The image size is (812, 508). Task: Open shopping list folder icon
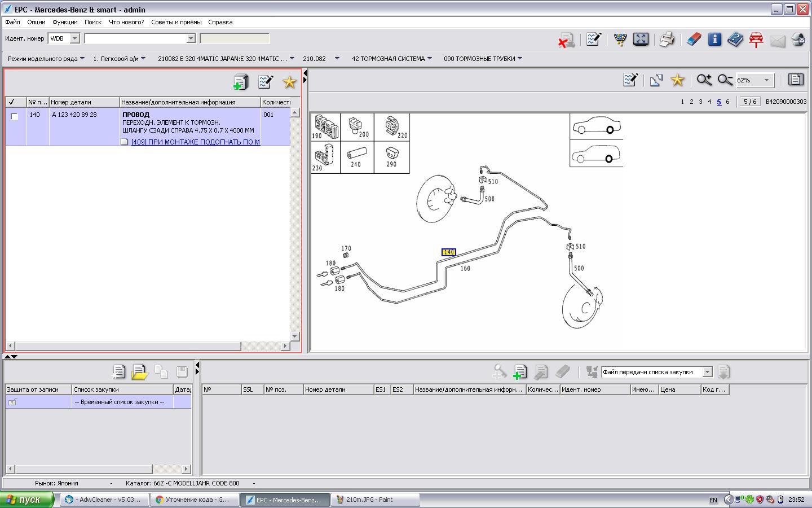click(139, 372)
